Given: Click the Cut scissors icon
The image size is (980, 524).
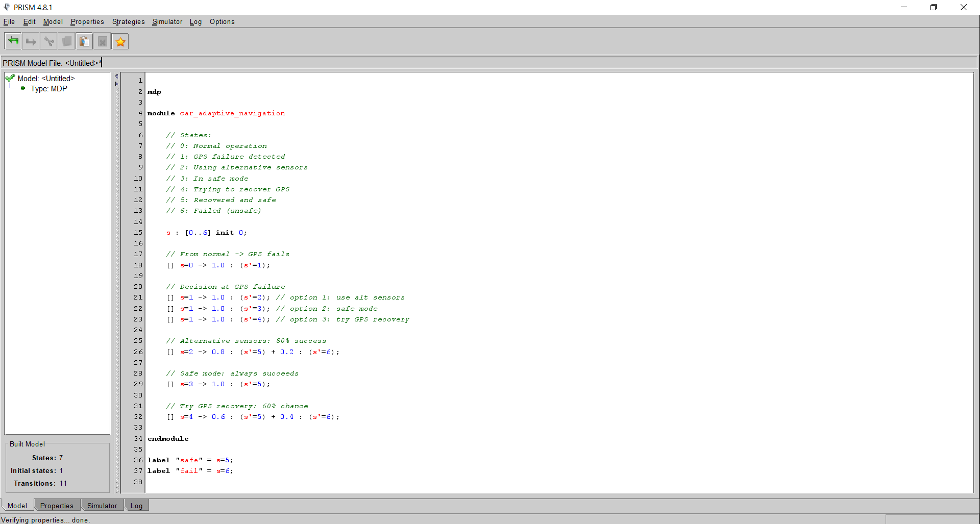Looking at the screenshot, I should tap(49, 41).
